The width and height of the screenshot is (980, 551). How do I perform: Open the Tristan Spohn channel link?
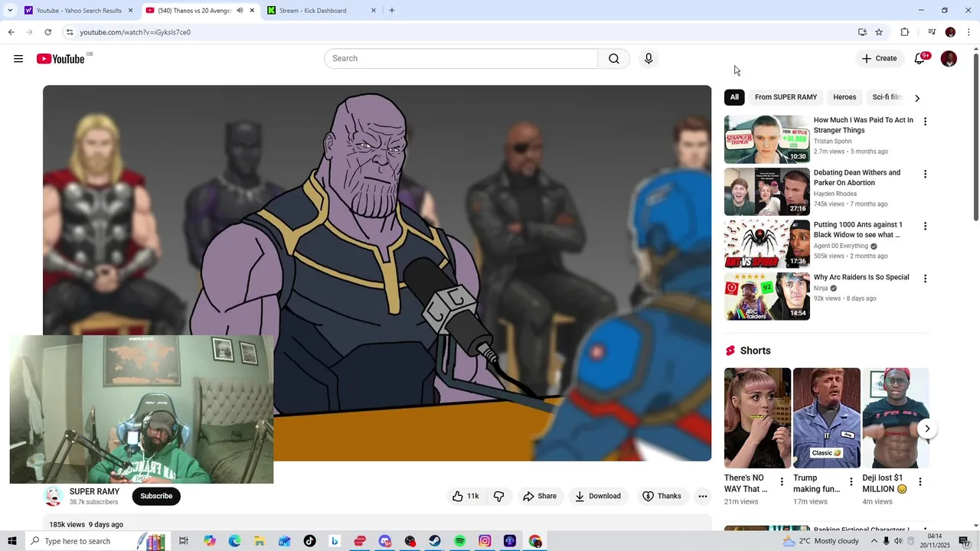coord(832,141)
